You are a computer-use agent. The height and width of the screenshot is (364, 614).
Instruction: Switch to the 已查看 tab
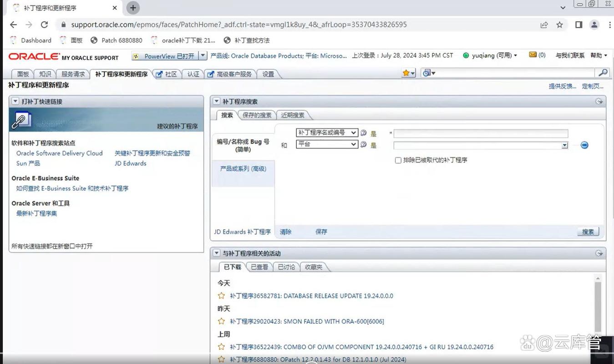tap(259, 267)
